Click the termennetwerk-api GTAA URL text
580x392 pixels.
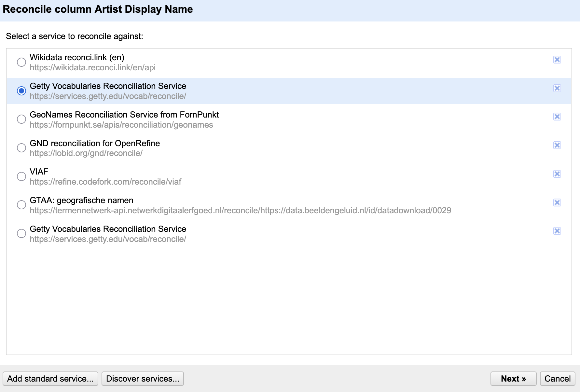coord(241,210)
